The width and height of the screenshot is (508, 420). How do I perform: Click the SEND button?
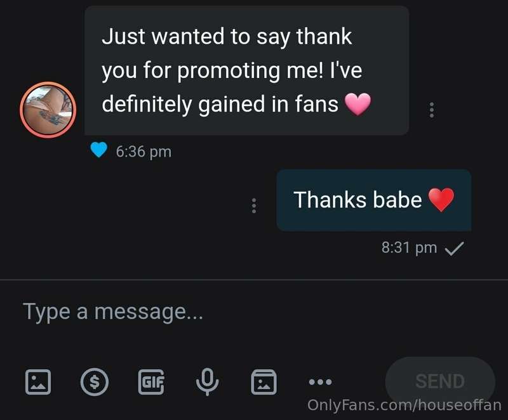(x=440, y=381)
